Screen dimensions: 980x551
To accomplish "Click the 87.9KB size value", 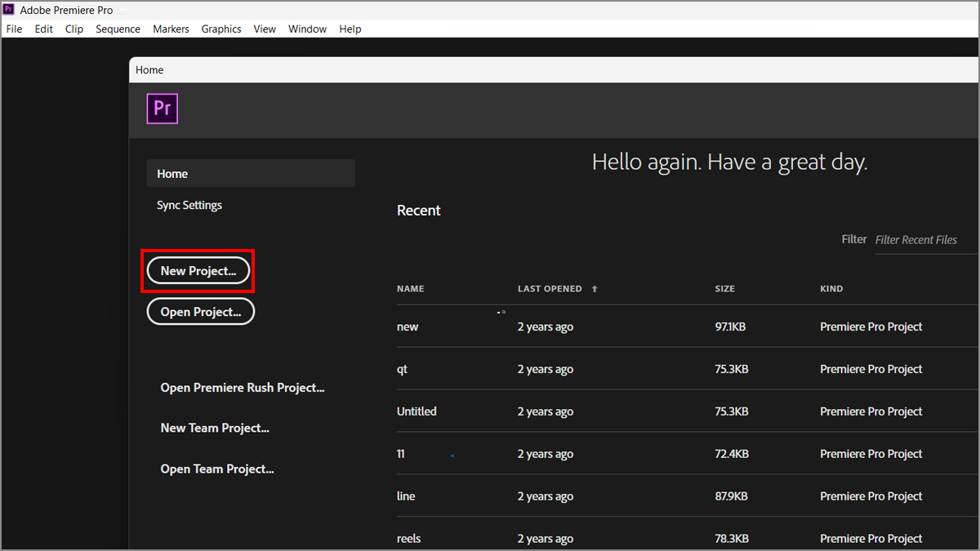I will click(x=731, y=496).
